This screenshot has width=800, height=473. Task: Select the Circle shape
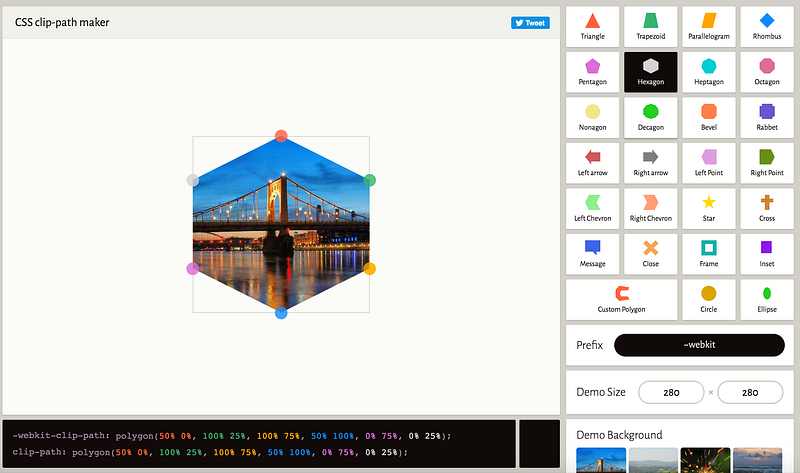(709, 300)
